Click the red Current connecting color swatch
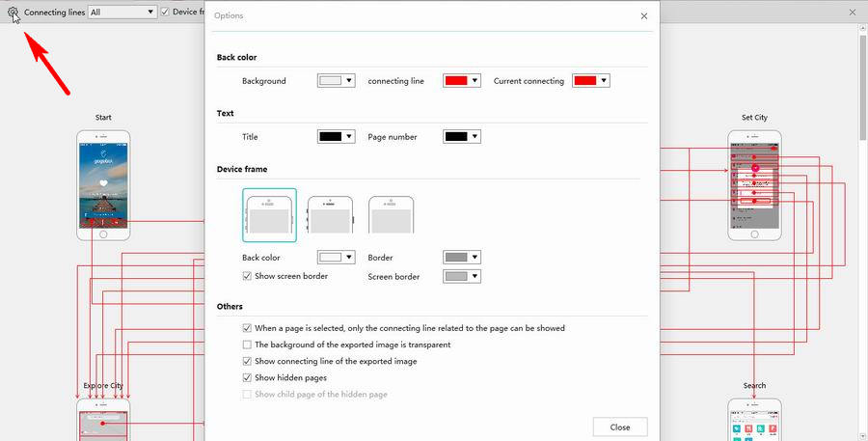The height and width of the screenshot is (441, 868). [x=585, y=81]
